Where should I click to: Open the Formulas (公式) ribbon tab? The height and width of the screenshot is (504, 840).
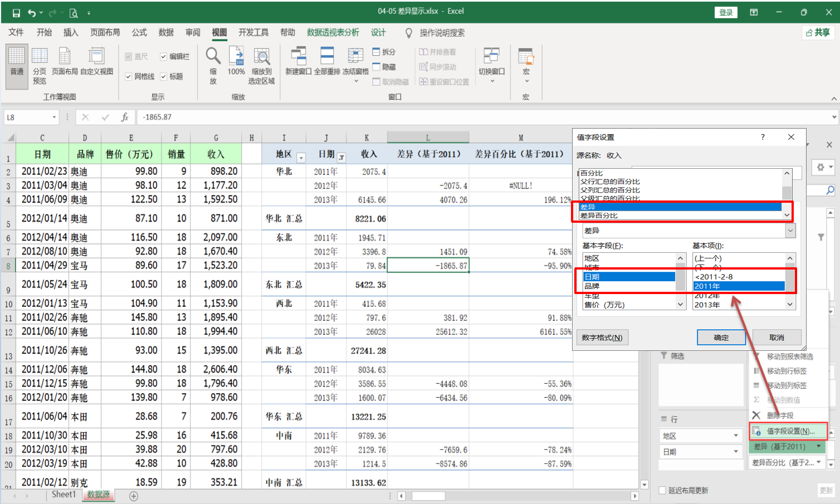pyautogui.click(x=139, y=33)
